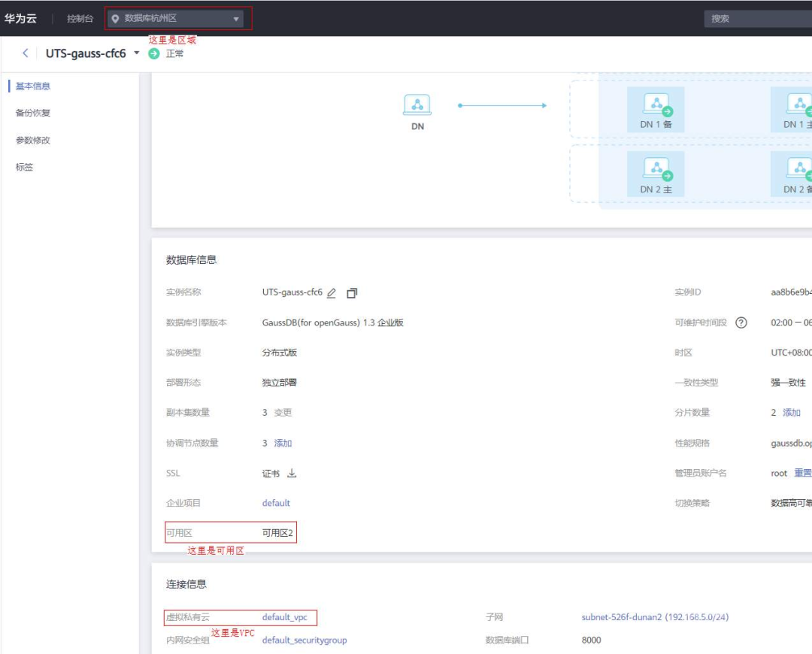Click the 可用区2 value text
This screenshot has height=654, width=812.
(277, 533)
